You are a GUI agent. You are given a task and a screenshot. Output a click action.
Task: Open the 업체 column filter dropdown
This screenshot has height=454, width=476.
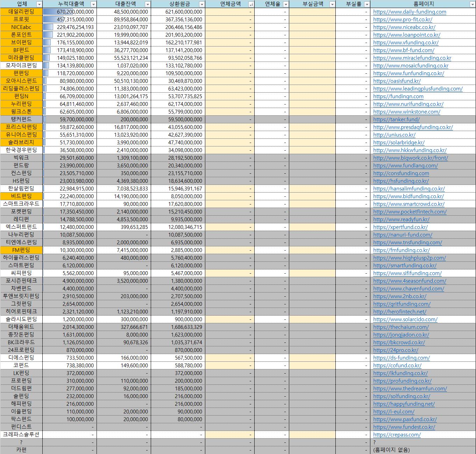39,4
